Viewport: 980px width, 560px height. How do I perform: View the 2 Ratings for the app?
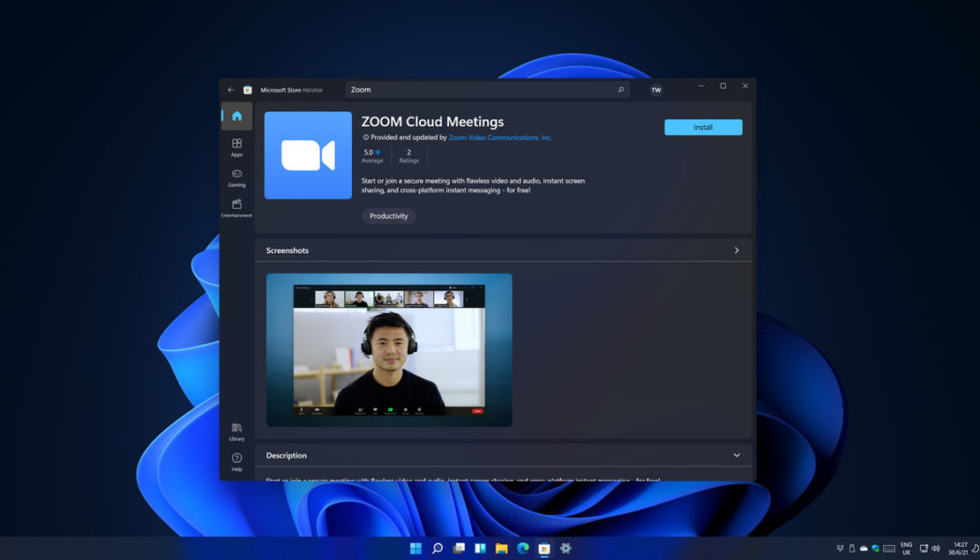tap(409, 155)
